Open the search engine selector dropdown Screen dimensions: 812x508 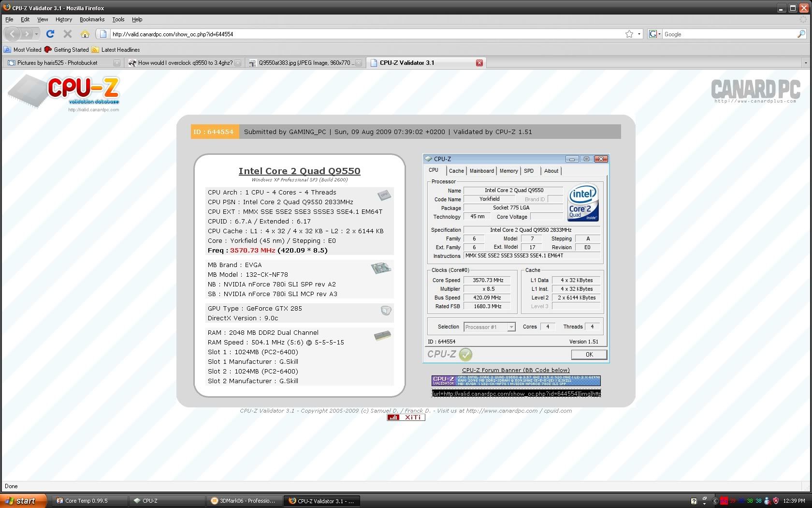[654, 34]
